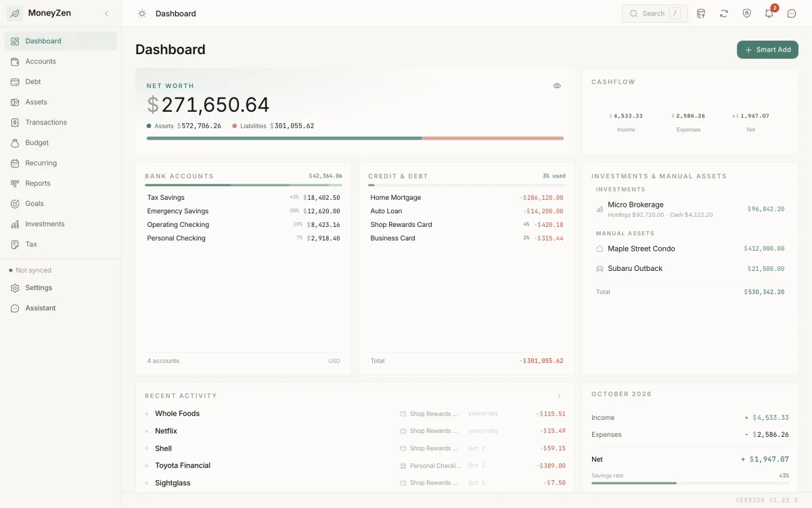
Task: Expand Recent Activity with chevron arrow
Action: (x=559, y=396)
